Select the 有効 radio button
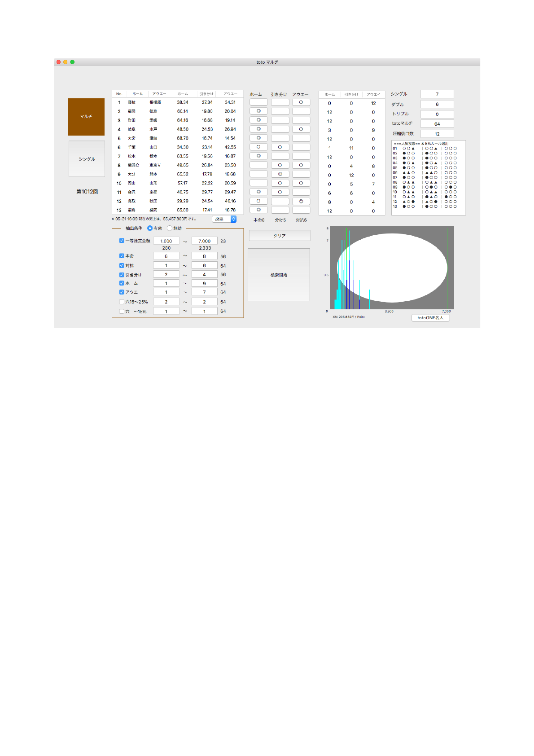The height and width of the screenshot is (756, 534). pos(150,229)
